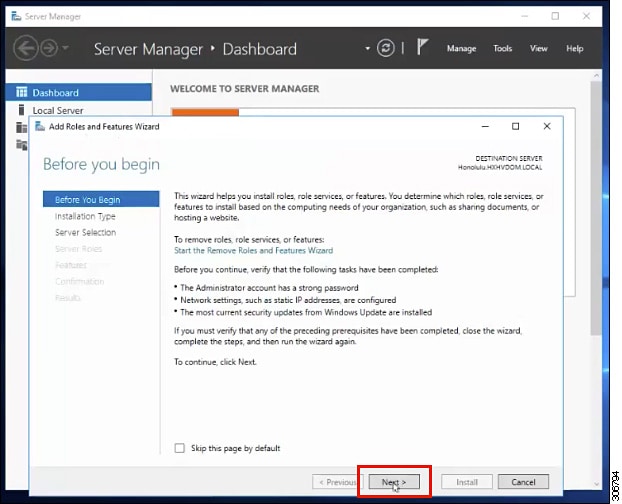Click the File and Storage Services icon
Image resolution: width=622 pixels, height=504 pixels.
tap(21, 145)
